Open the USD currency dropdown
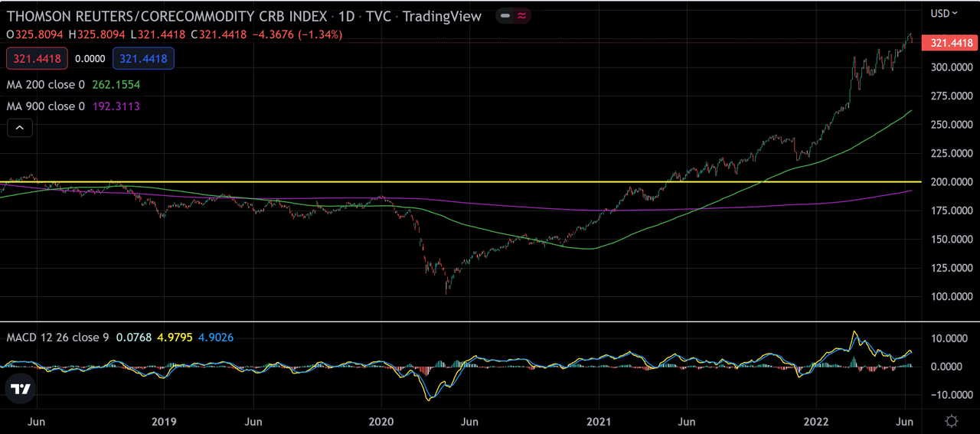Screen dimensions: 980x434 click(944, 13)
